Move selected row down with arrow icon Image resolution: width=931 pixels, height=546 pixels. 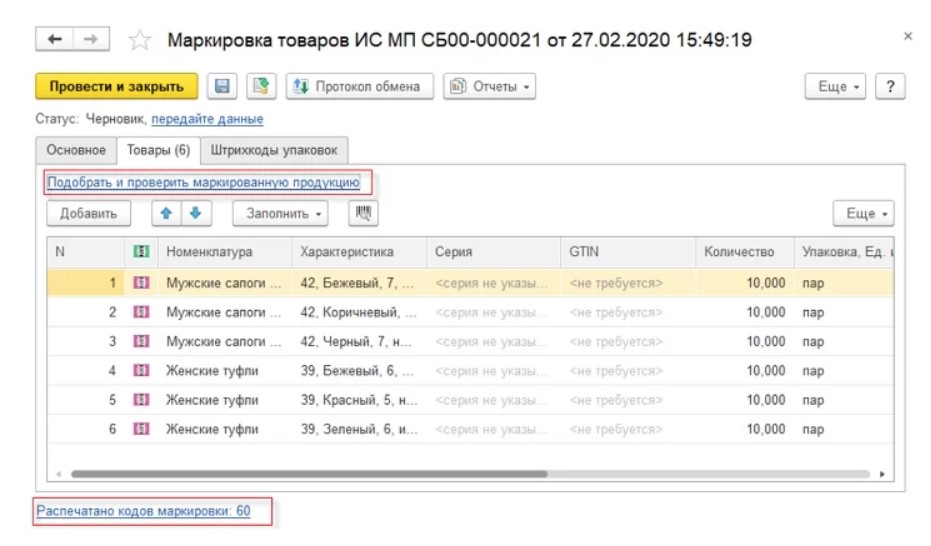(x=195, y=213)
